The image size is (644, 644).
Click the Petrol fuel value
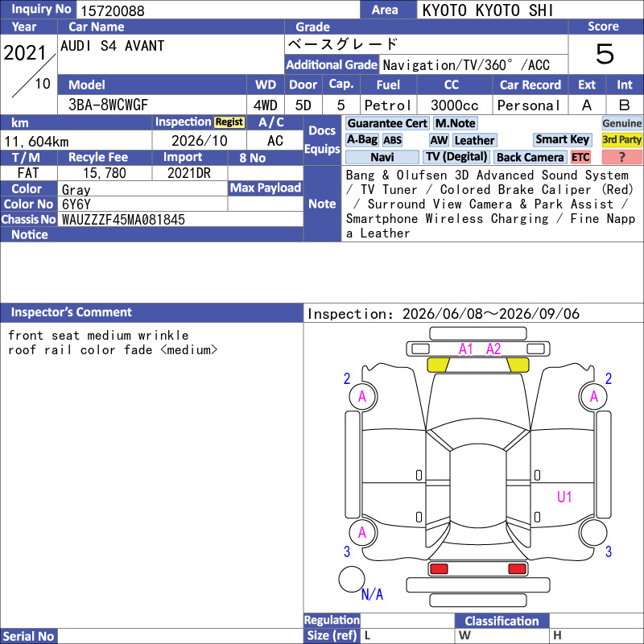[x=388, y=105]
